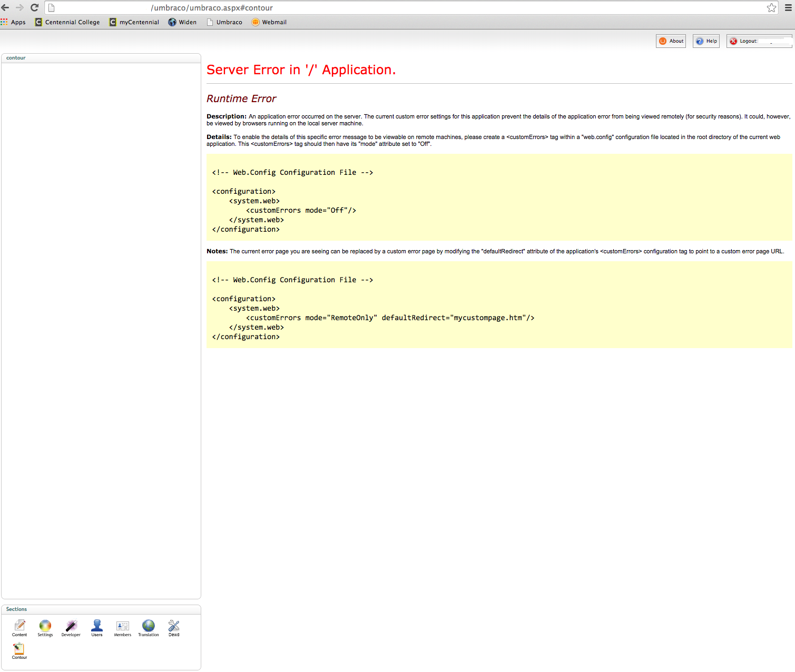The image size is (795, 672).
Task: Open the Contour clipboard section
Action: point(19,650)
